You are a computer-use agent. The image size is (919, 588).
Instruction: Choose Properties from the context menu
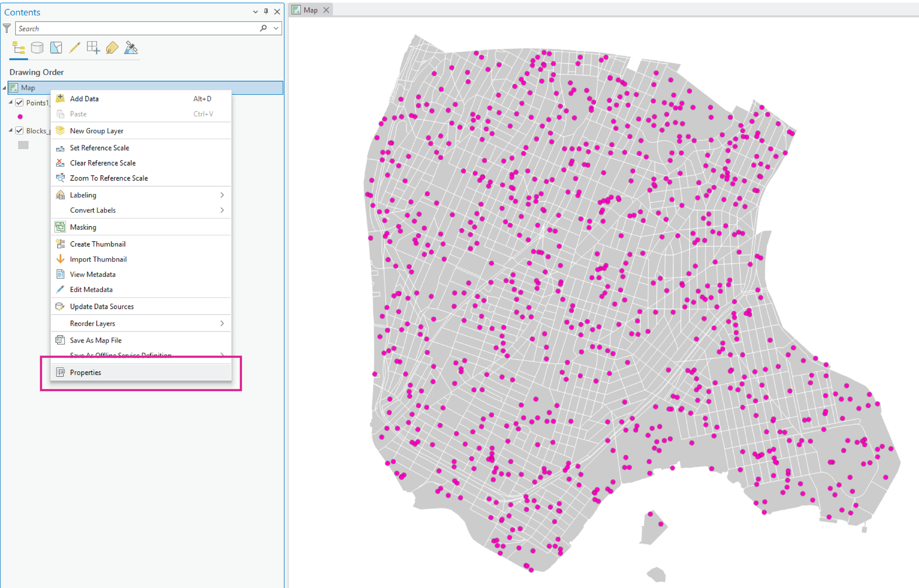pos(86,372)
